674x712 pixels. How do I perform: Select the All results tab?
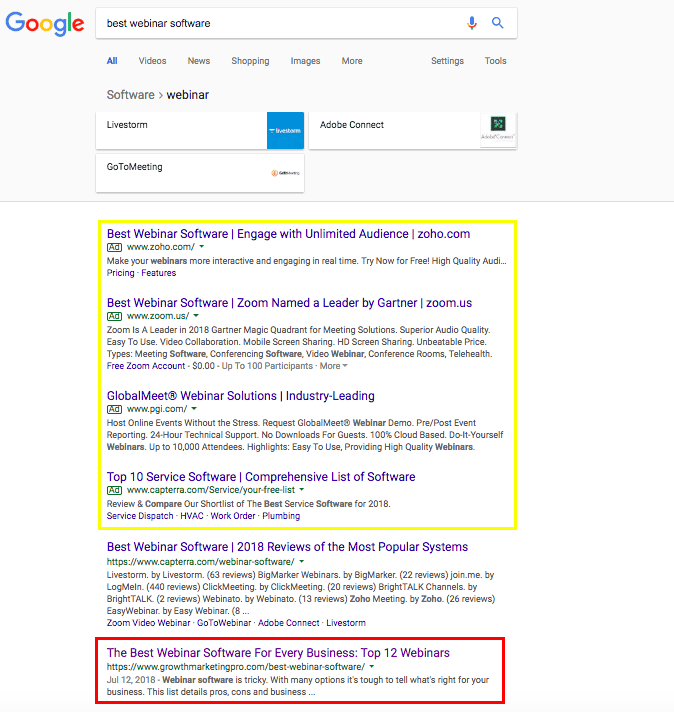pyautogui.click(x=112, y=61)
